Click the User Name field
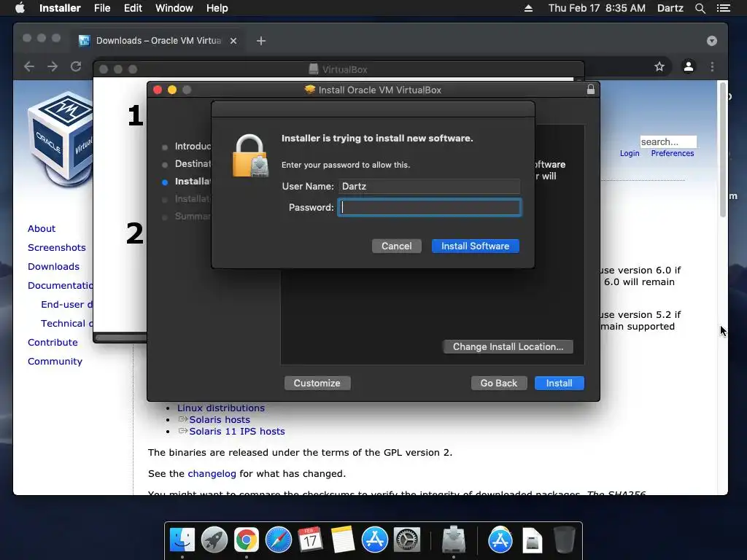Image resolution: width=747 pixels, height=560 pixels. 429,186
